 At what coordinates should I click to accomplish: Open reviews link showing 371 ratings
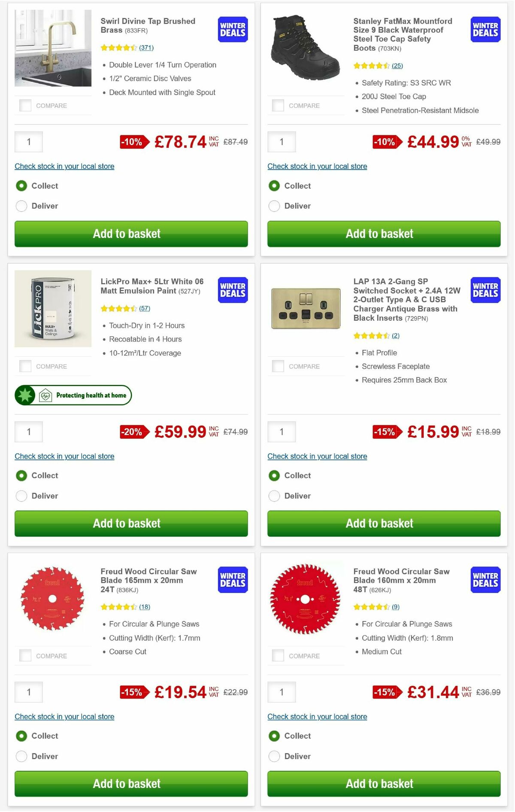(146, 48)
